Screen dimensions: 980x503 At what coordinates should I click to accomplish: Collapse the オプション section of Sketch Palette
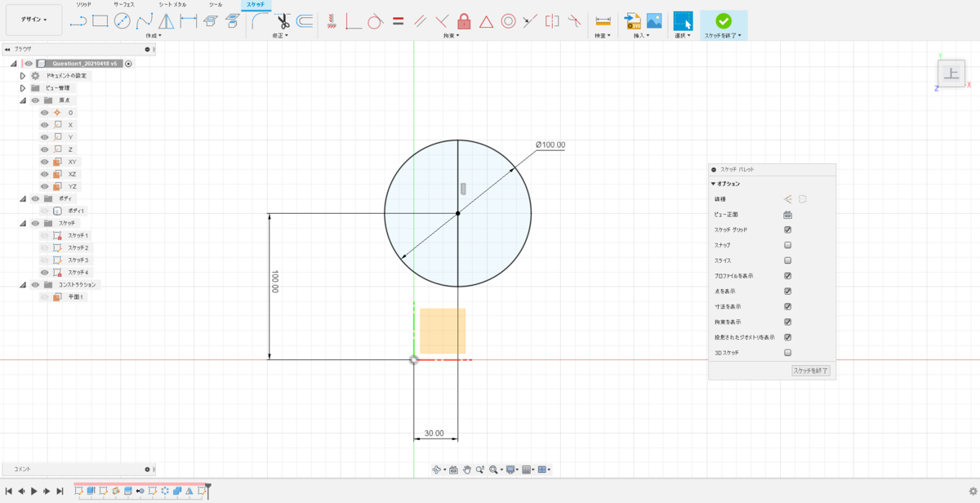click(x=713, y=184)
